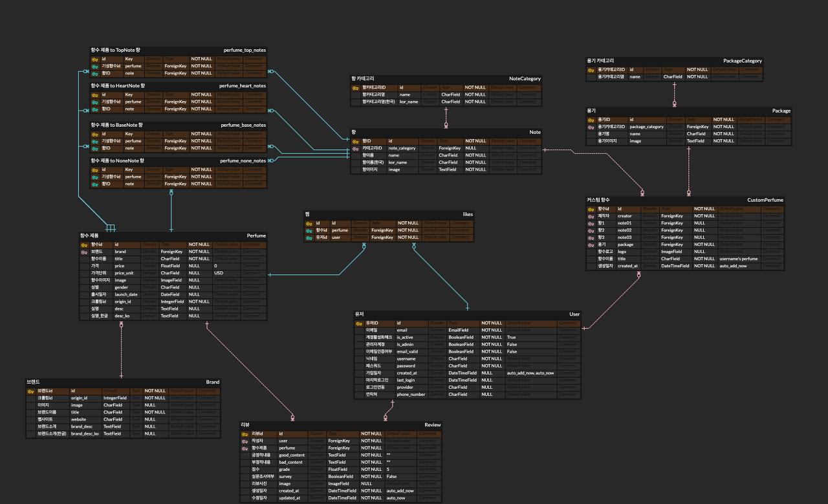Click the yellow key icon in Brand table id row
The width and height of the screenshot is (828, 504).
(x=30, y=391)
